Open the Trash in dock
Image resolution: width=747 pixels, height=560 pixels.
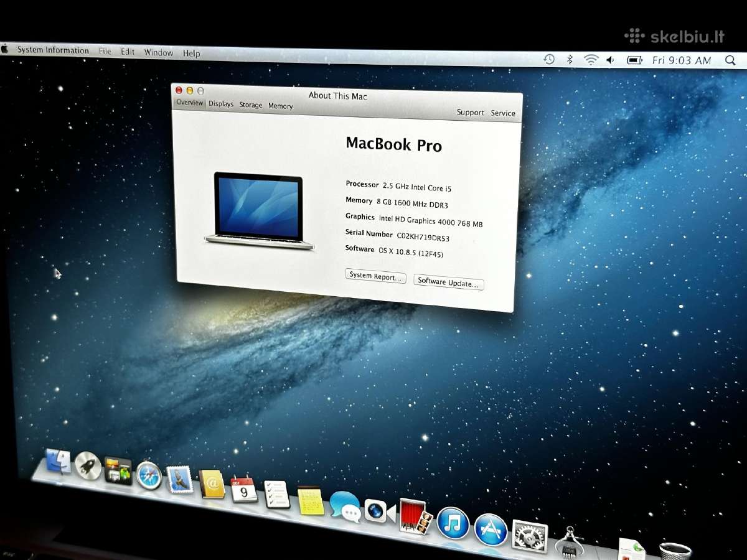click(675, 551)
